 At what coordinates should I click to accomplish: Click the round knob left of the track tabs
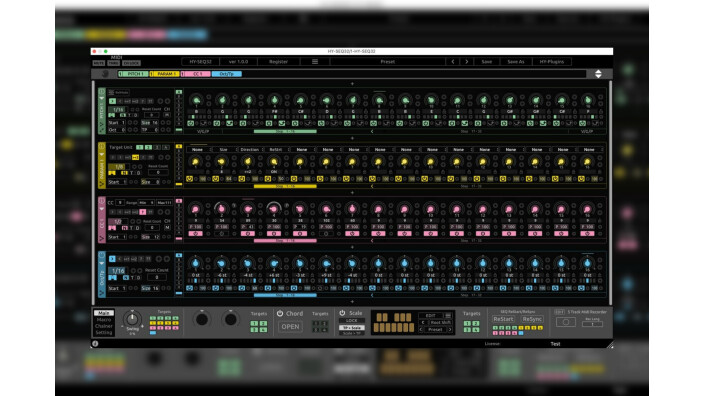click(x=105, y=74)
